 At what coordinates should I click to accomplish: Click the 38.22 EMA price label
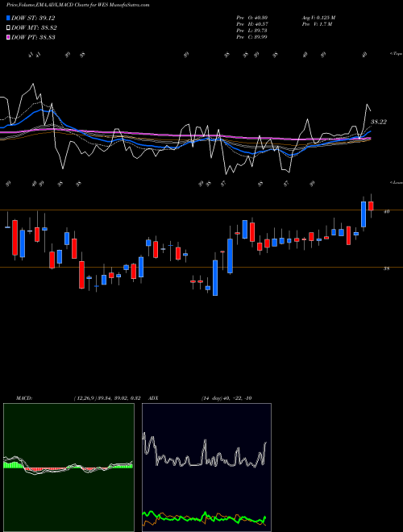click(x=379, y=122)
